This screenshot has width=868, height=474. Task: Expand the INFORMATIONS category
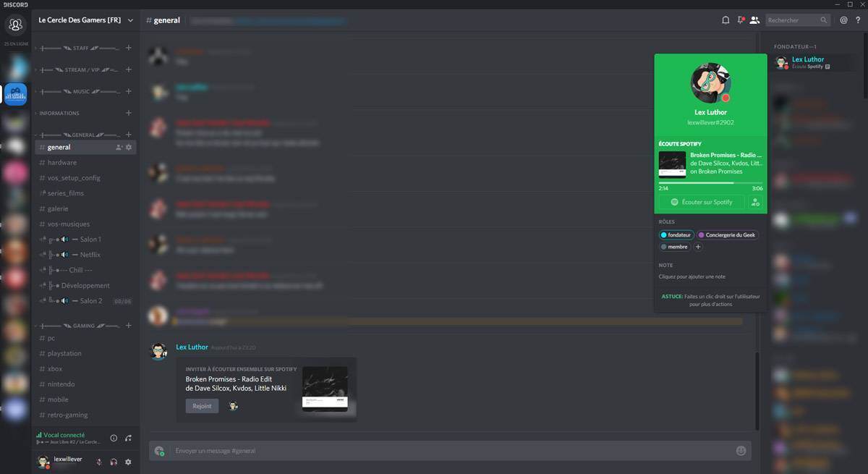point(59,113)
